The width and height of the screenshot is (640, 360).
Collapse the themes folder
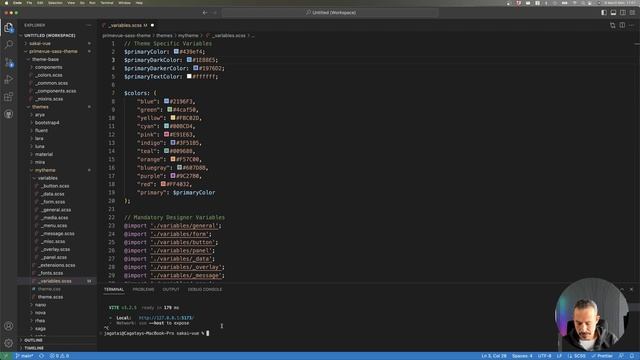click(x=40, y=107)
